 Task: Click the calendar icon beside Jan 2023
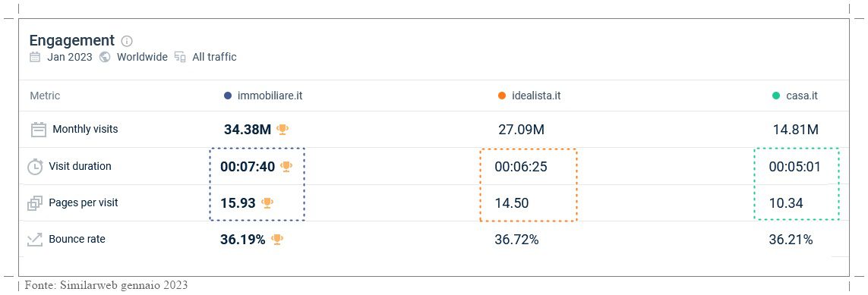pos(35,57)
